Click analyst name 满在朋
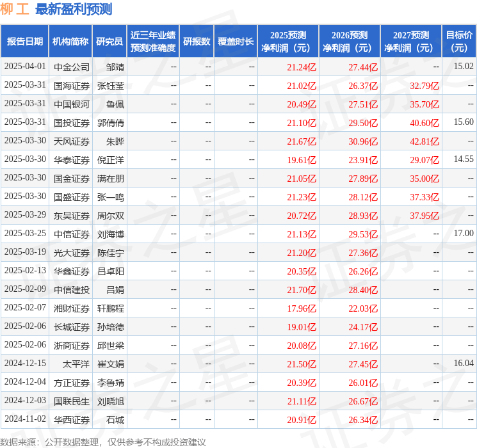The image size is (477, 448). (x=111, y=179)
